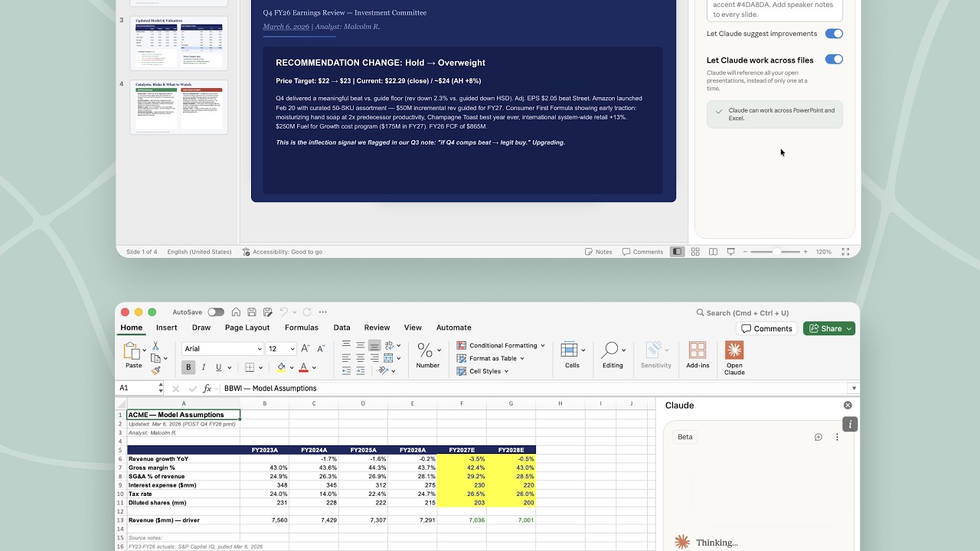The width and height of the screenshot is (980, 551).
Task: Zoom out with minus in PowerPoint status bar
Action: [746, 252]
